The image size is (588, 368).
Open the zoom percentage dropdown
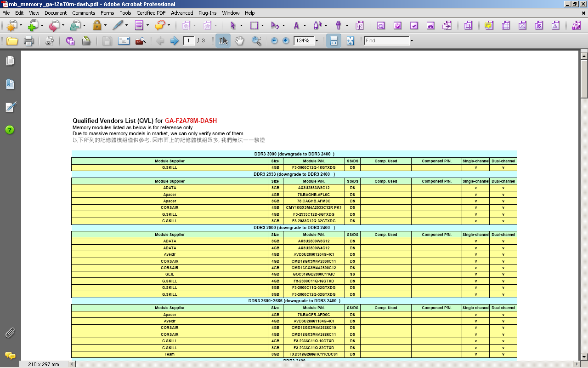[x=317, y=41]
